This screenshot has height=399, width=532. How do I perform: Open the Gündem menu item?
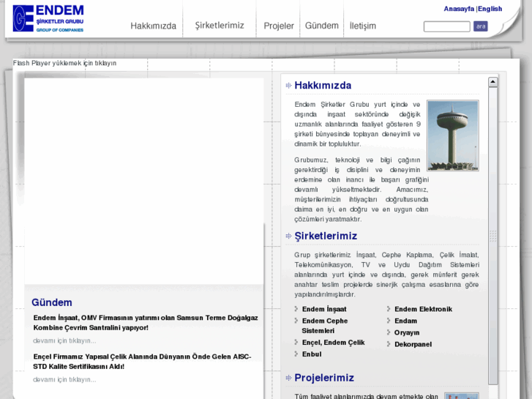coord(322,26)
